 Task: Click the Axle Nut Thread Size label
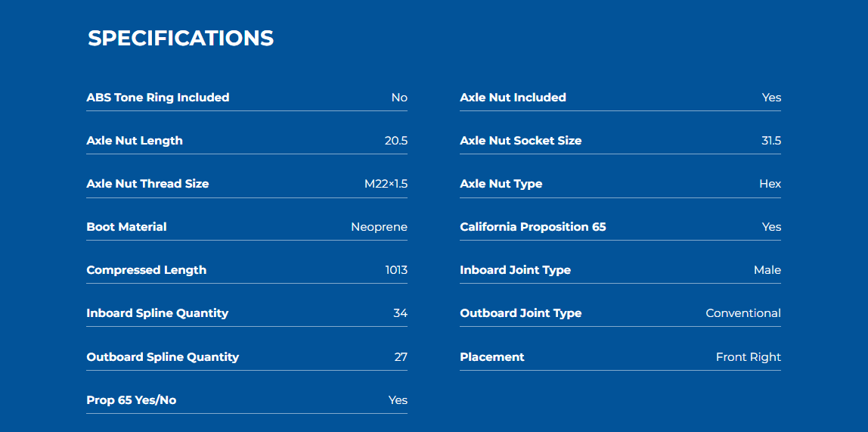147,184
